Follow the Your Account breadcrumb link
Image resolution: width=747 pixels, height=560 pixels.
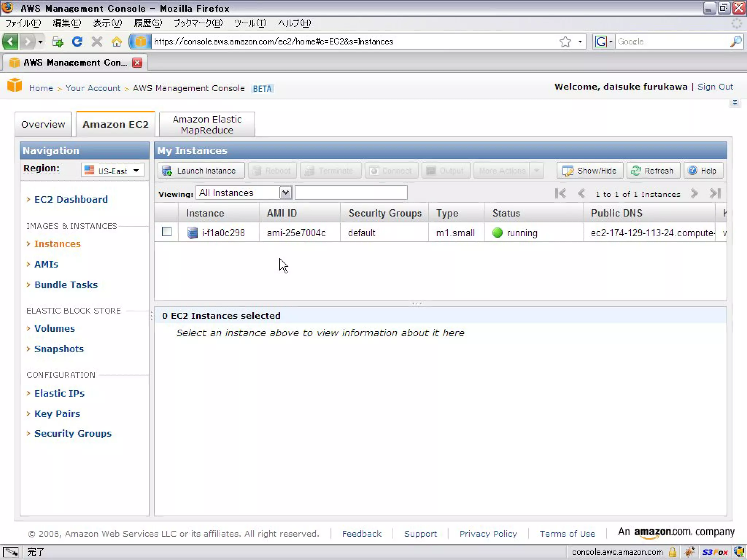pos(93,88)
